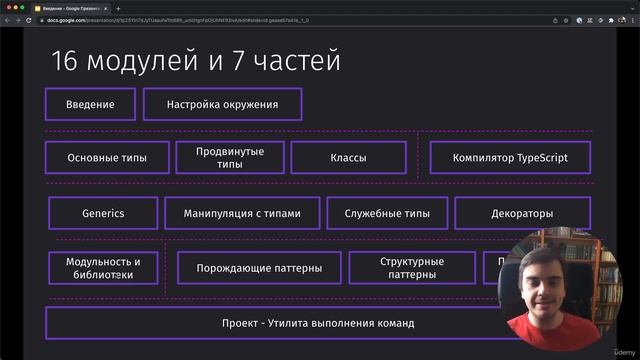Open a new tab with plus button
This screenshot has width=640, height=360.
coord(118,8)
